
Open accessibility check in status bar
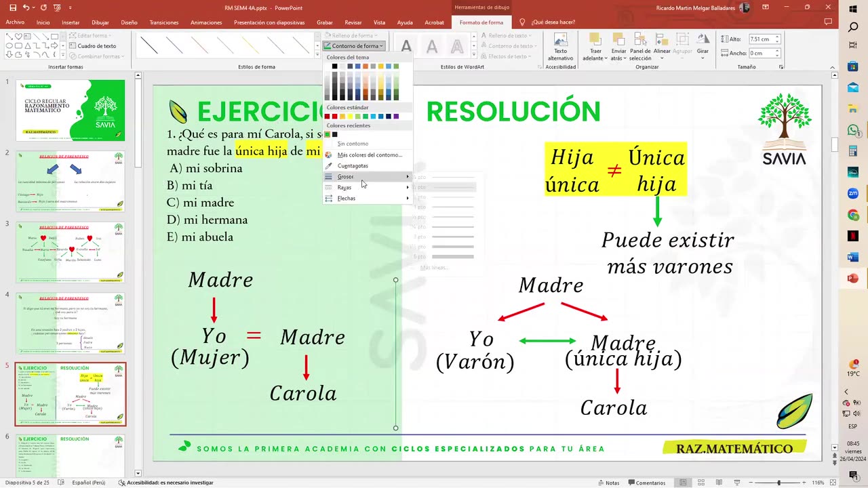tap(165, 483)
